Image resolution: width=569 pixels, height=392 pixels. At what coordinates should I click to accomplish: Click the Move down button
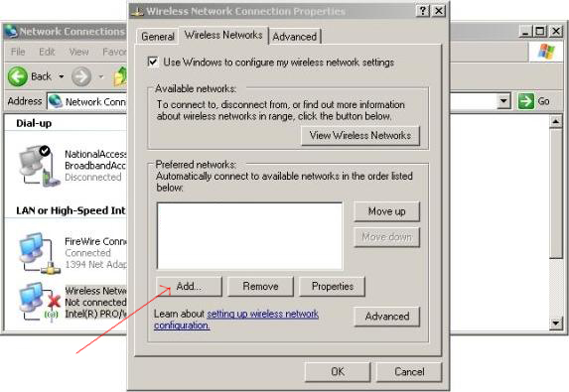[387, 237]
